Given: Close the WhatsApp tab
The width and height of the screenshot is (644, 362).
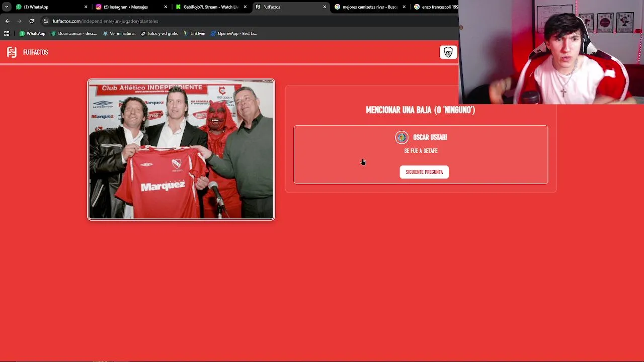Looking at the screenshot, I should pyautogui.click(x=86, y=7).
